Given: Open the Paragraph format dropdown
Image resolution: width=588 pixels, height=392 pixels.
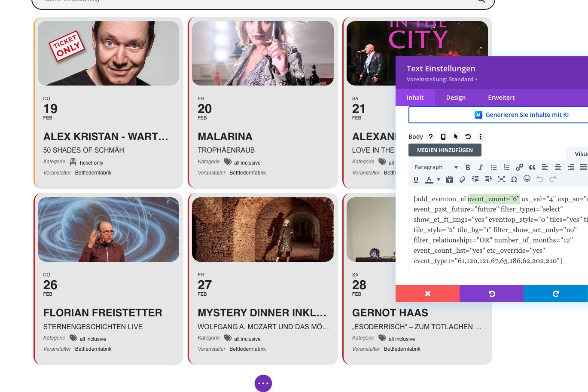Looking at the screenshot, I should 436,167.
